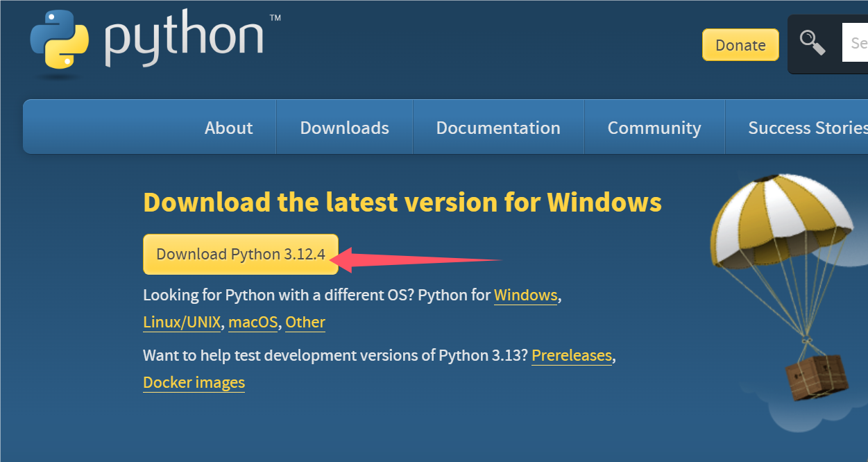Screen dimensions: 868x462
Task: Follow the Windows link
Action: [x=525, y=295]
